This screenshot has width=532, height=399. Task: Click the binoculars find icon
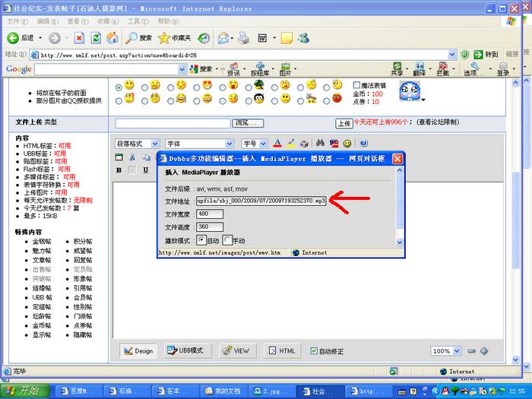(320, 143)
